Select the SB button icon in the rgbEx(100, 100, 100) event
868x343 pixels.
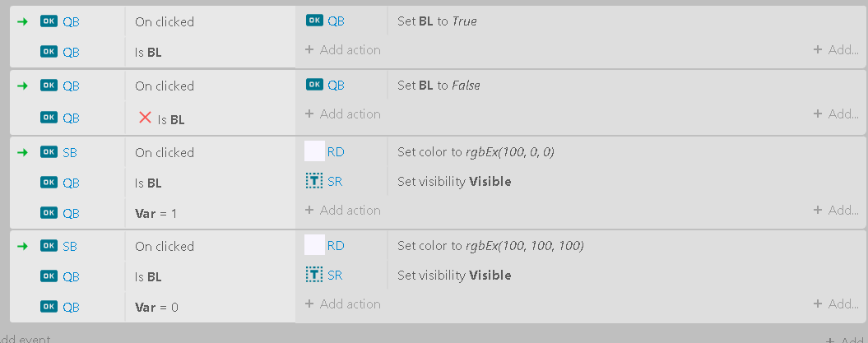[x=49, y=246]
